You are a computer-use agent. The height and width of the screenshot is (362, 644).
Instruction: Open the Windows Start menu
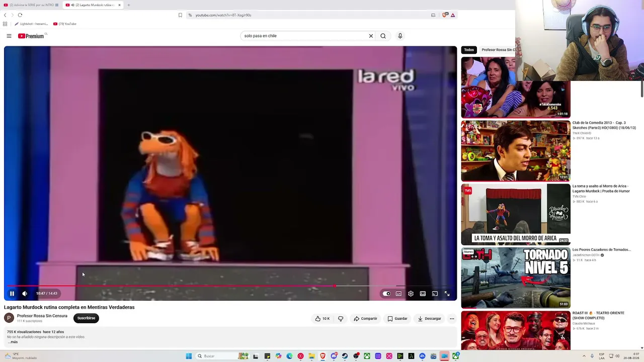point(189,356)
